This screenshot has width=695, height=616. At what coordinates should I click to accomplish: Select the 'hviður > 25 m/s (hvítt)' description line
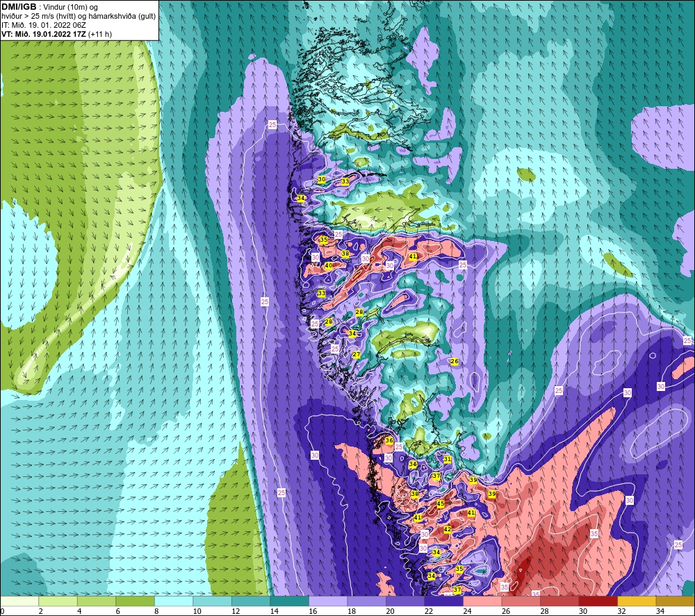[x=79, y=16]
